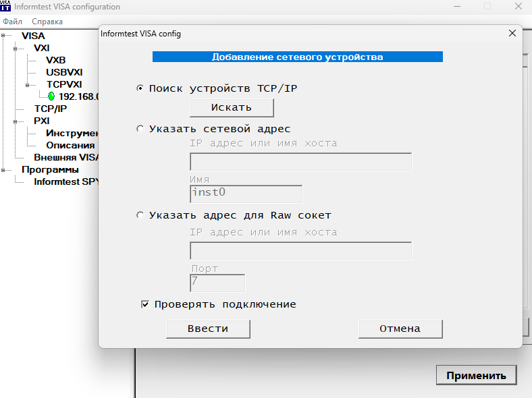The image size is (532, 398).
Task: Select the PXI tree item
Action: tap(42, 121)
